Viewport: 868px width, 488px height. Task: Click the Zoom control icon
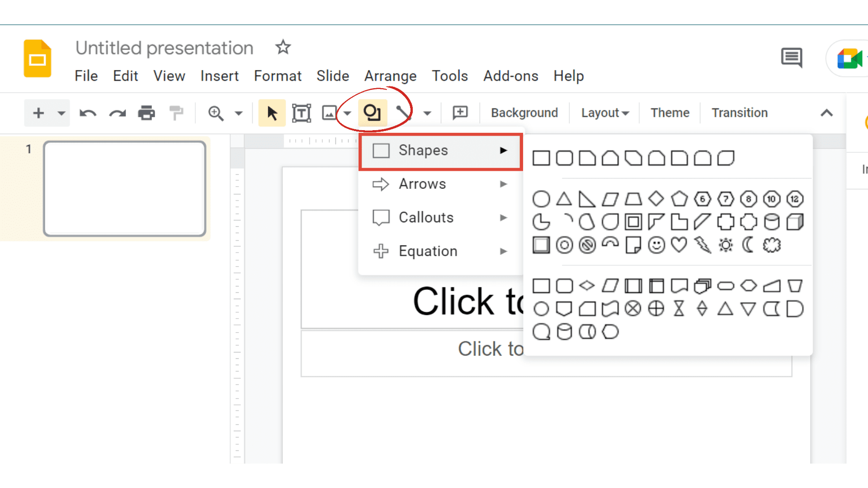click(x=217, y=113)
